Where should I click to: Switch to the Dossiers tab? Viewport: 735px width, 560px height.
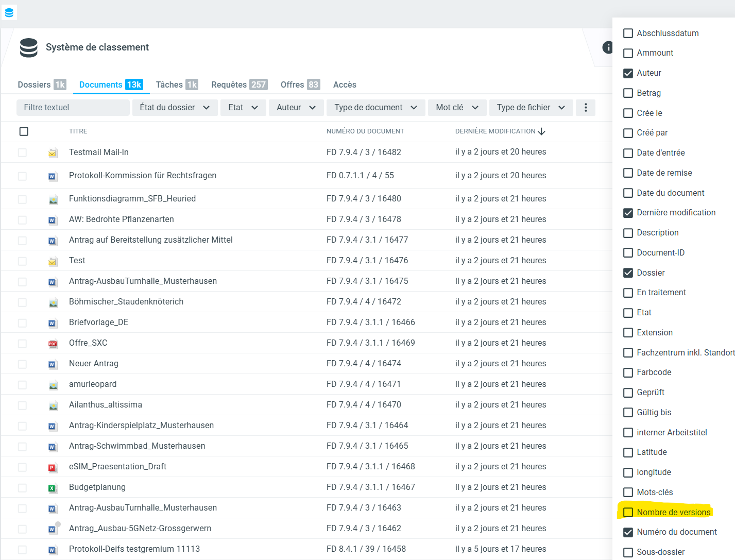click(41, 84)
